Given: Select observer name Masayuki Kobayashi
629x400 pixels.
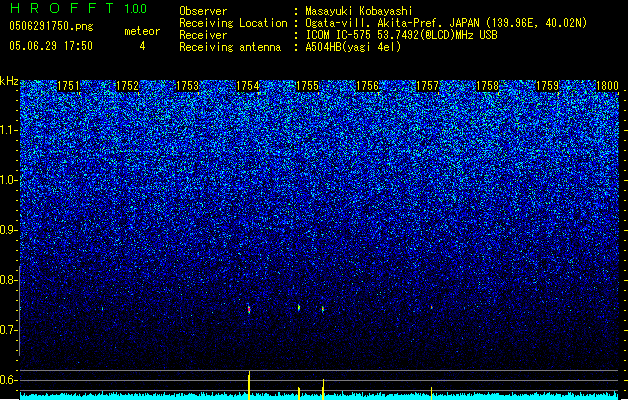Looking at the screenshot, I should tap(359, 11).
